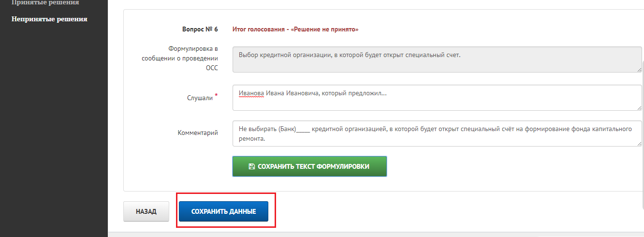
Task: Click the Комментарий label
Action: tap(198, 133)
